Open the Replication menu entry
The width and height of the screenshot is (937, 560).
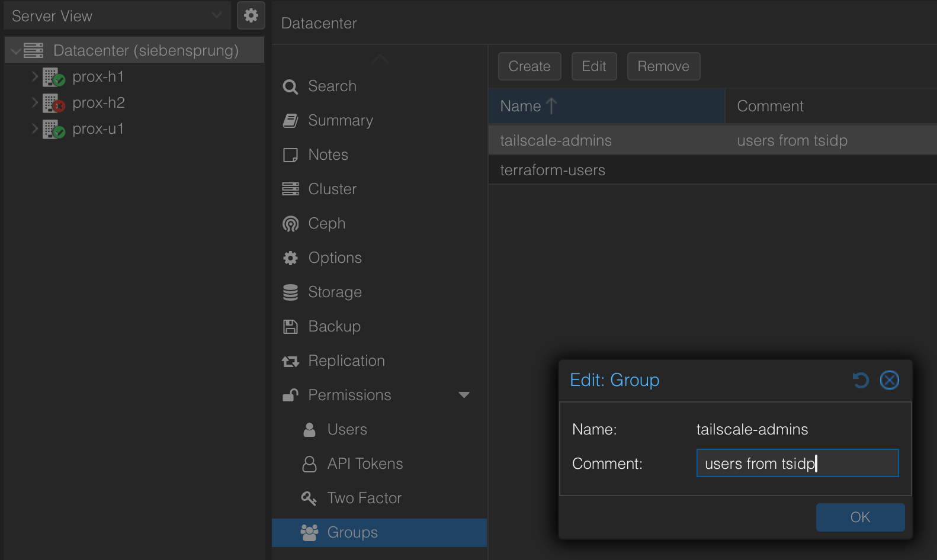[x=380, y=361]
